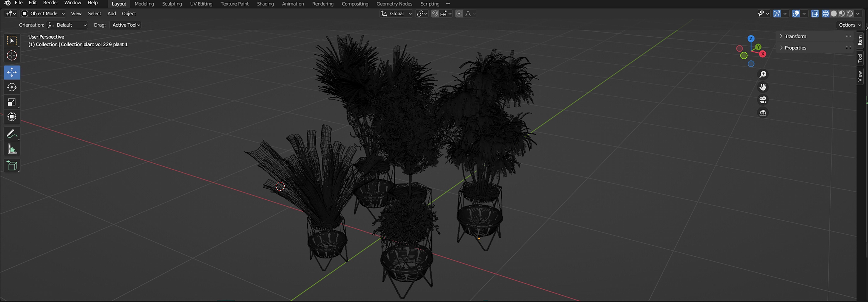Open the viewport Object menu
Viewport: 868px width, 302px height.
(129, 14)
